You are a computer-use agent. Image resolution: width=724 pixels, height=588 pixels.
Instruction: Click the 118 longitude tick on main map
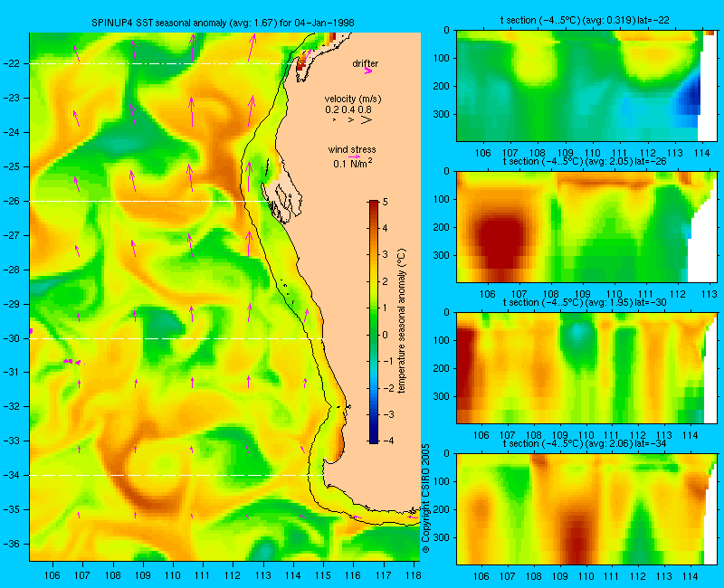(413, 575)
